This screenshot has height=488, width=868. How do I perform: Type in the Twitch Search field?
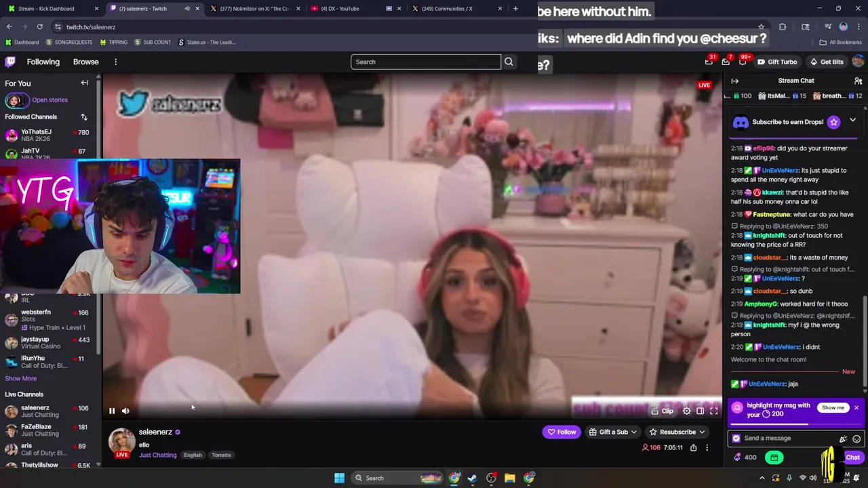point(426,62)
